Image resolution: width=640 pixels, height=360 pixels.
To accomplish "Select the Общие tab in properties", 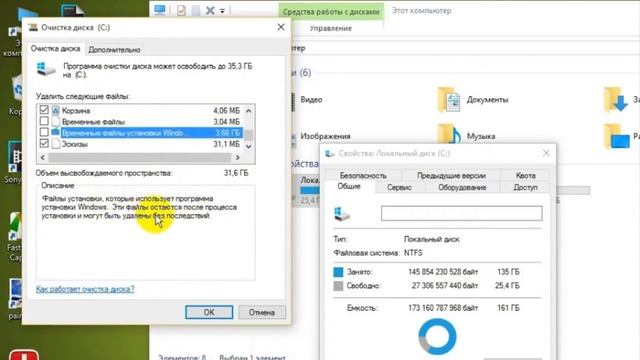I will click(349, 187).
